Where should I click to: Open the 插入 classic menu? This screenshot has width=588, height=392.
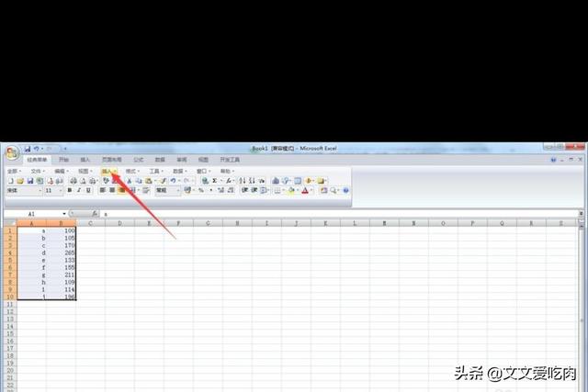108,171
